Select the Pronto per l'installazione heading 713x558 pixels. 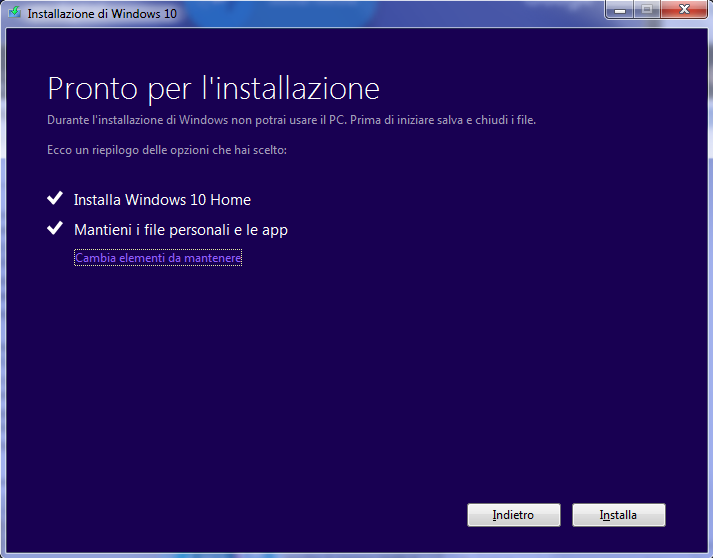213,89
